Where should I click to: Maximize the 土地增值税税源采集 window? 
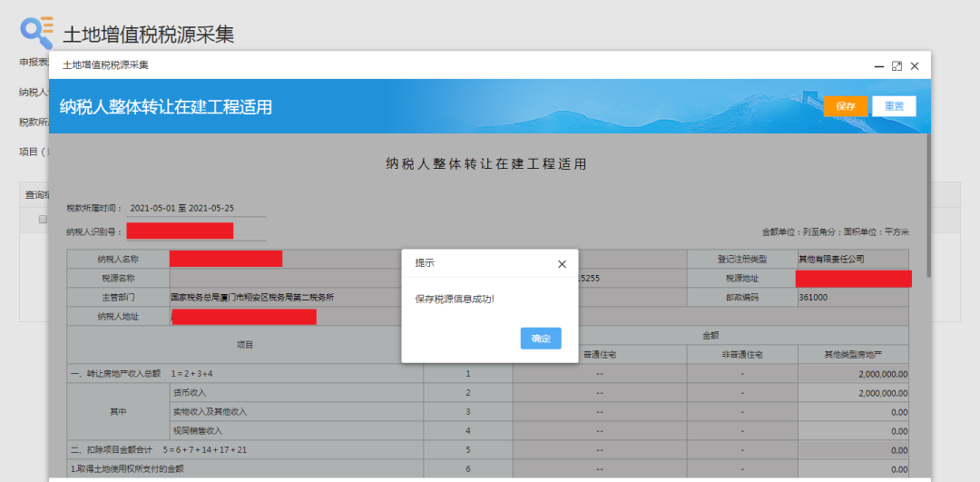pos(897,65)
